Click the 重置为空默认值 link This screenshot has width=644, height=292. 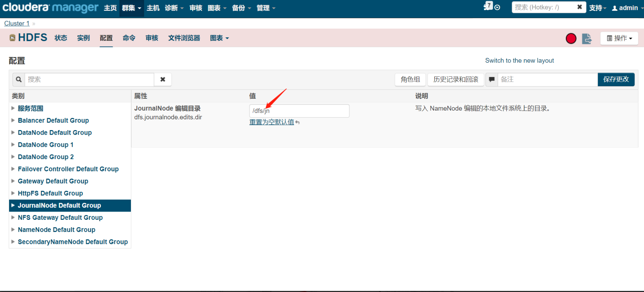272,122
